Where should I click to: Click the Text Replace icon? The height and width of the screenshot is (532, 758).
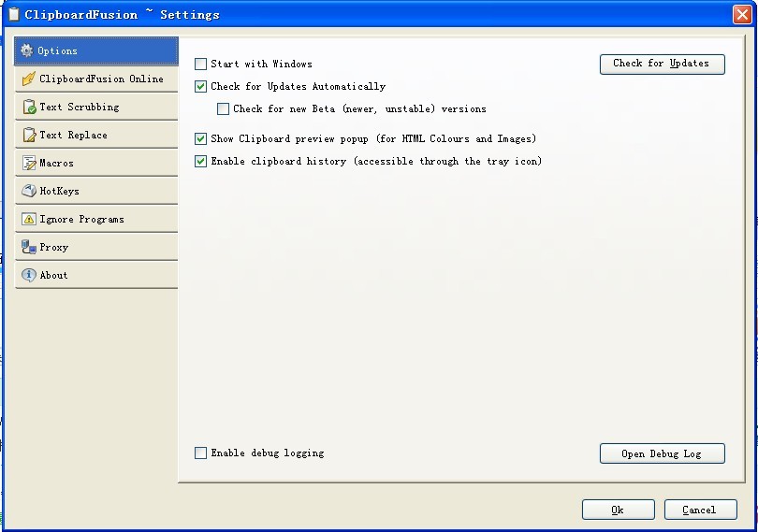pyautogui.click(x=28, y=136)
